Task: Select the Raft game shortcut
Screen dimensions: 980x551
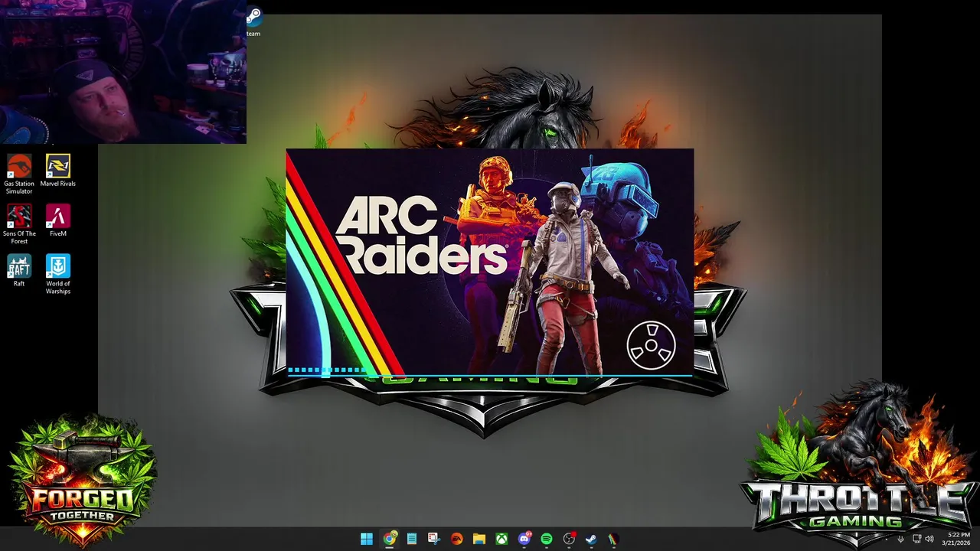Action: click(x=19, y=271)
